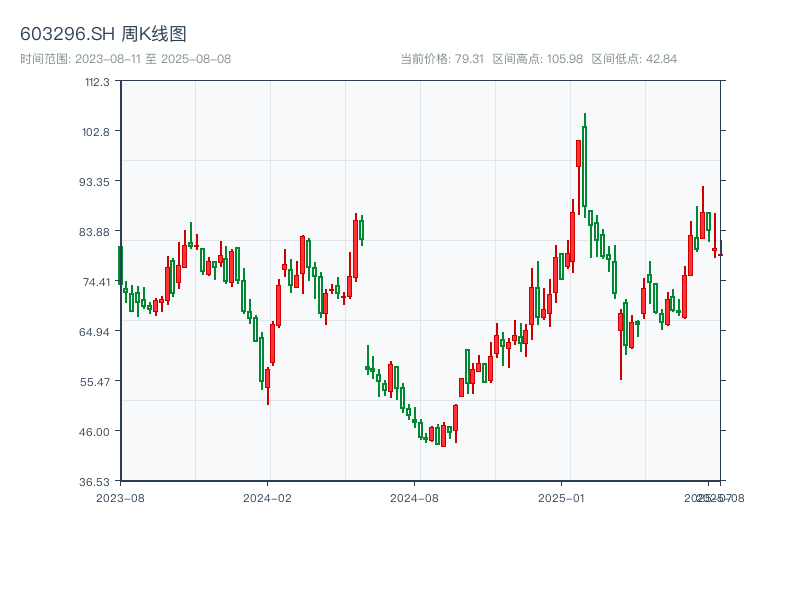This screenshot has width=800, height=600.
Task: Click y-axis label 46.00
Action: click(x=95, y=432)
